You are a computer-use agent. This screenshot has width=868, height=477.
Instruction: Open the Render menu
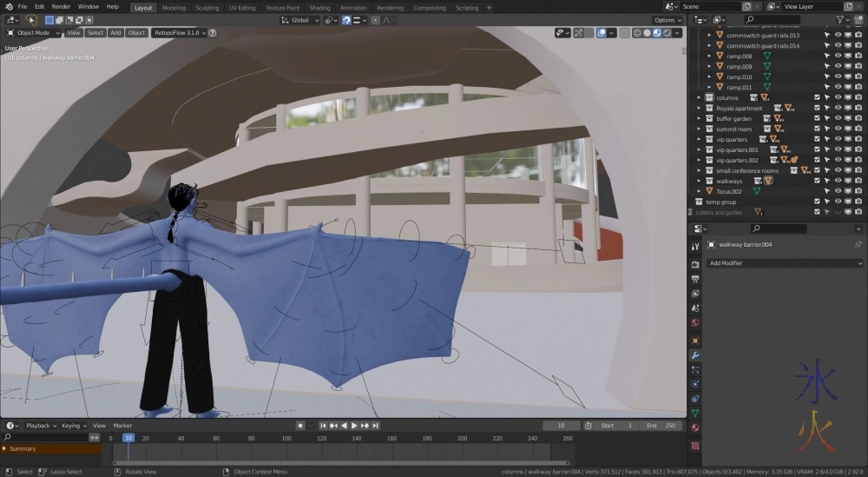[x=61, y=7]
